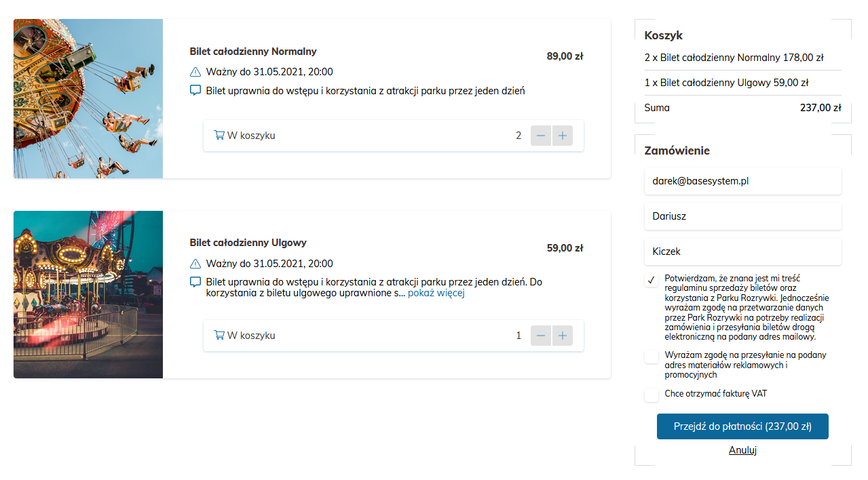The width and height of the screenshot is (868, 480).
Task: Enable promotional materials consent checkbox
Action: (652, 357)
